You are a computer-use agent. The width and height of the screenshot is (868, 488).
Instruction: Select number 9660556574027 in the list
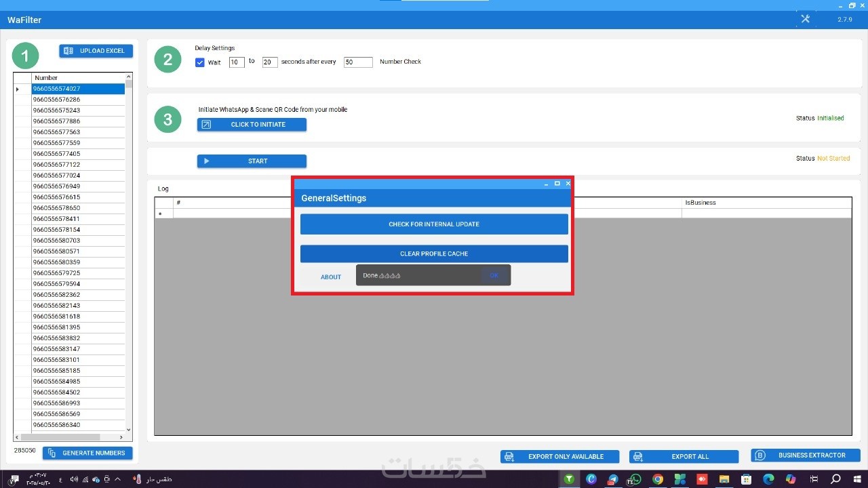[x=78, y=89]
